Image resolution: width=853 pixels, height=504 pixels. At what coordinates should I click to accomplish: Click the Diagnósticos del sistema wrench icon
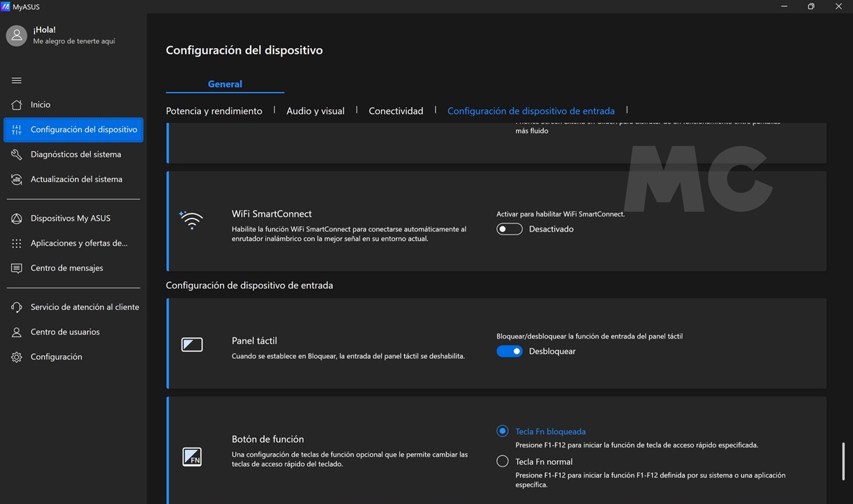[x=17, y=154]
